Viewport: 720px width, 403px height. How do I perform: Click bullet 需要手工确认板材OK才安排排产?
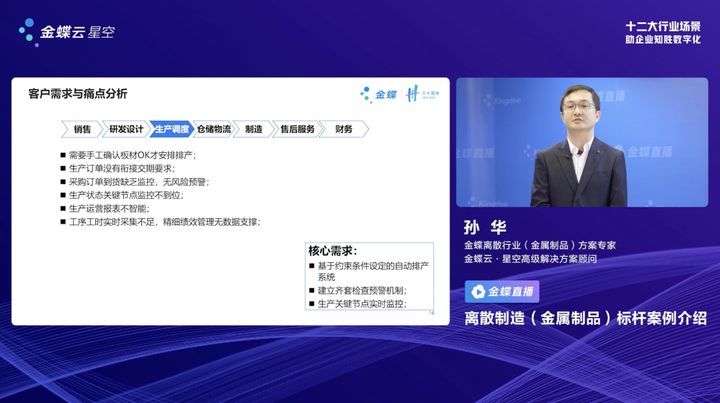(132, 155)
